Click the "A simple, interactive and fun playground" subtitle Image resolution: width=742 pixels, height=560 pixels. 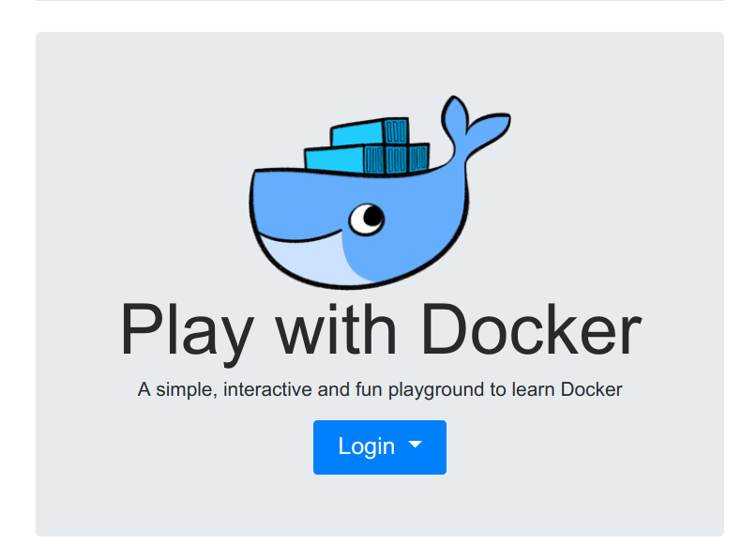(380, 389)
